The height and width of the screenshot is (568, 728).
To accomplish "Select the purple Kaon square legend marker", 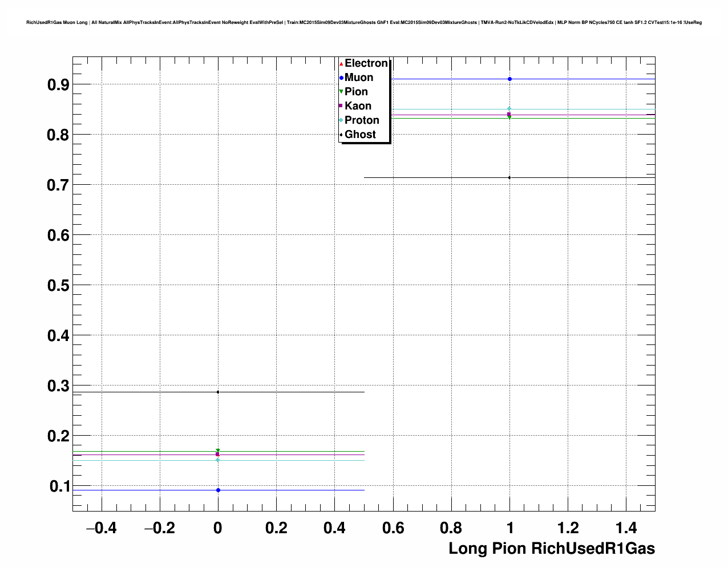I will pos(341,106).
